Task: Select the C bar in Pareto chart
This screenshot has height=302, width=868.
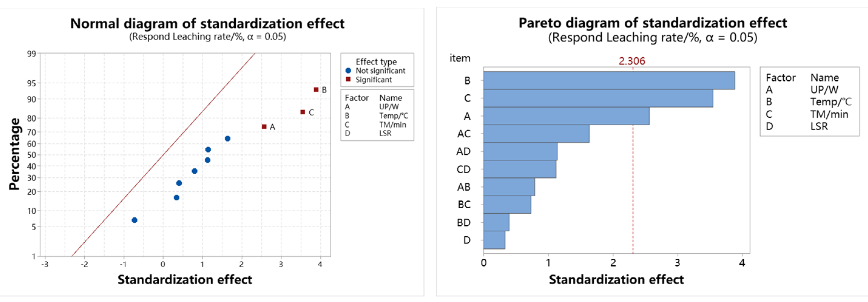Action: (598, 98)
